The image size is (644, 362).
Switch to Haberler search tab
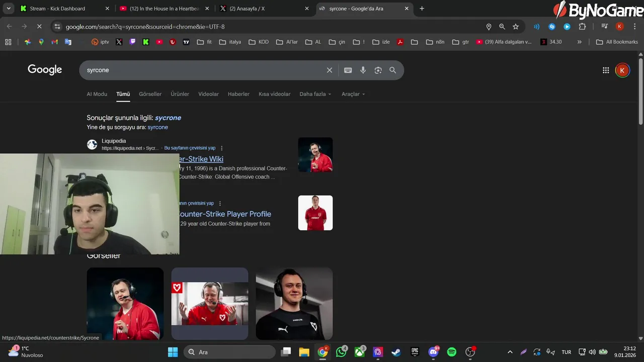pyautogui.click(x=238, y=94)
